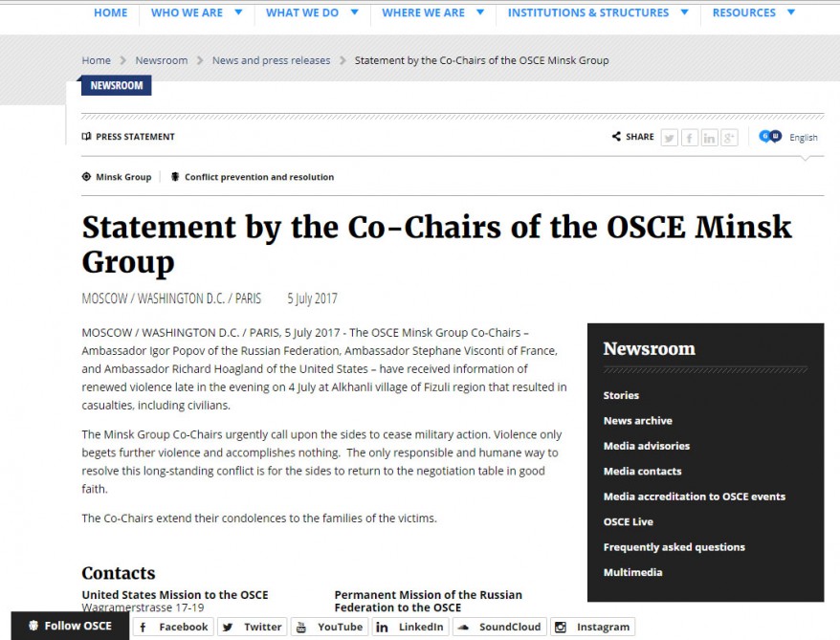Click the condolences sentence in the article
The image size is (840, 640).
pos(259,519)
